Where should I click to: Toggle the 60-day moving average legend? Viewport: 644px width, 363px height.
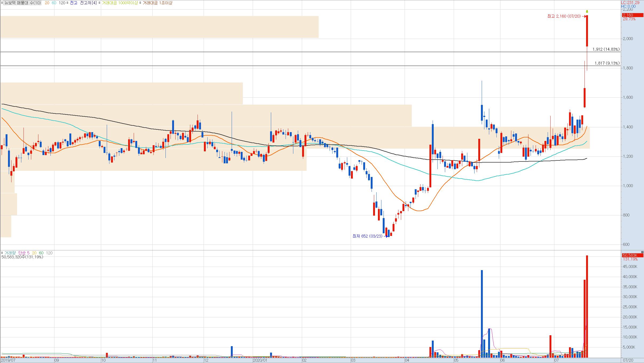point(54,3)
